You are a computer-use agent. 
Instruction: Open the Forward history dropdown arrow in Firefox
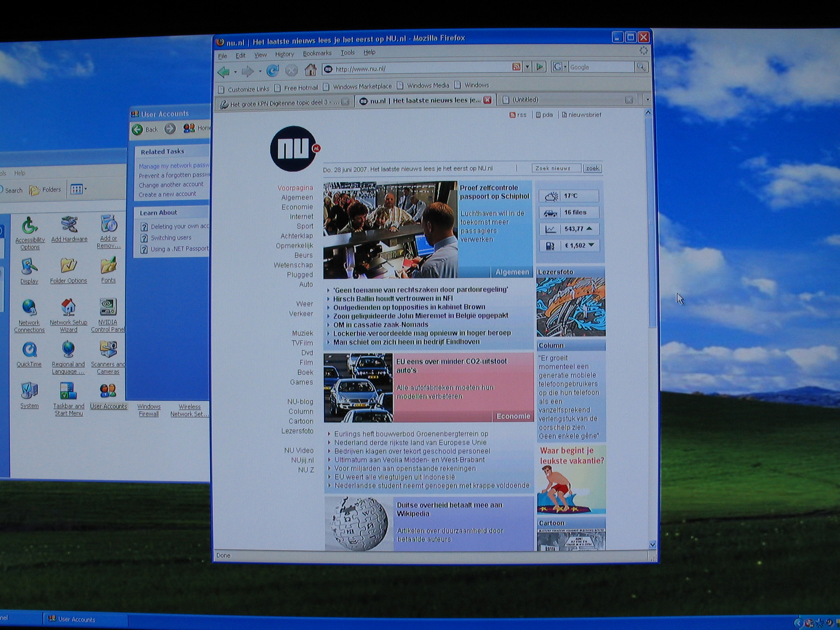pos(260,72)
